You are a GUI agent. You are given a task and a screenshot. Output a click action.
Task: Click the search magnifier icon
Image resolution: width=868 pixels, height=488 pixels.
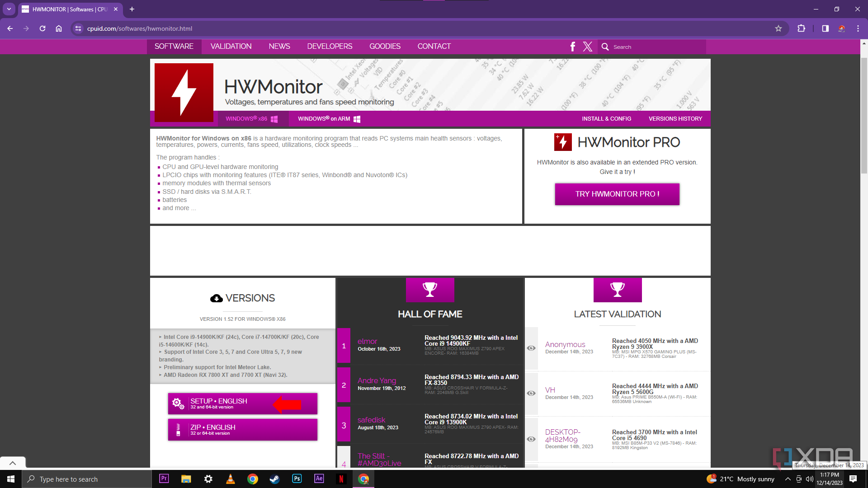605,47
